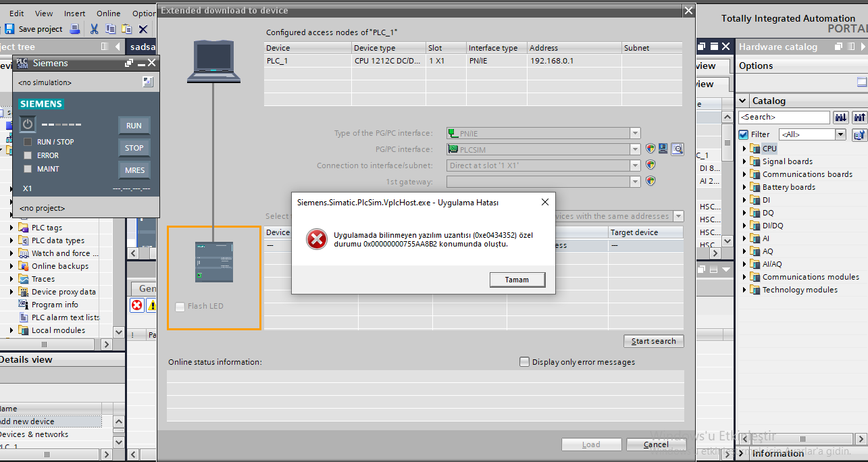Screen dimensions: 868x462
Task: Click the catalog profile icon beside filter
Action: [x=859, y=134]
